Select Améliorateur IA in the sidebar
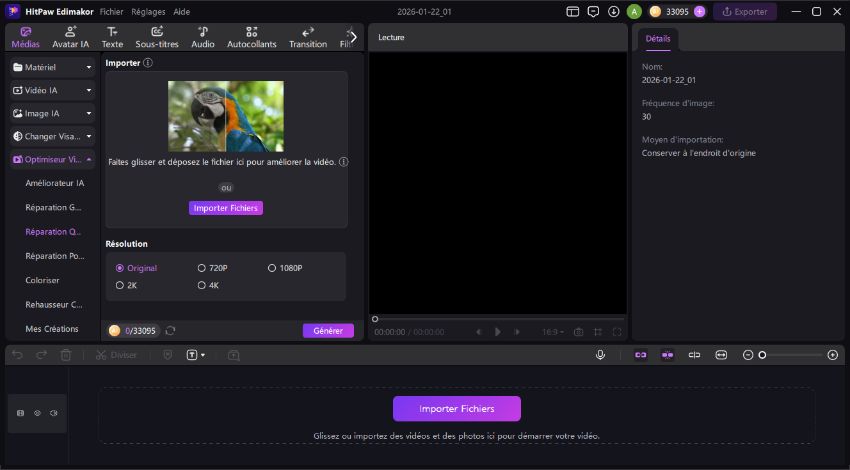The image size is (850, 470). pos(54,183)
